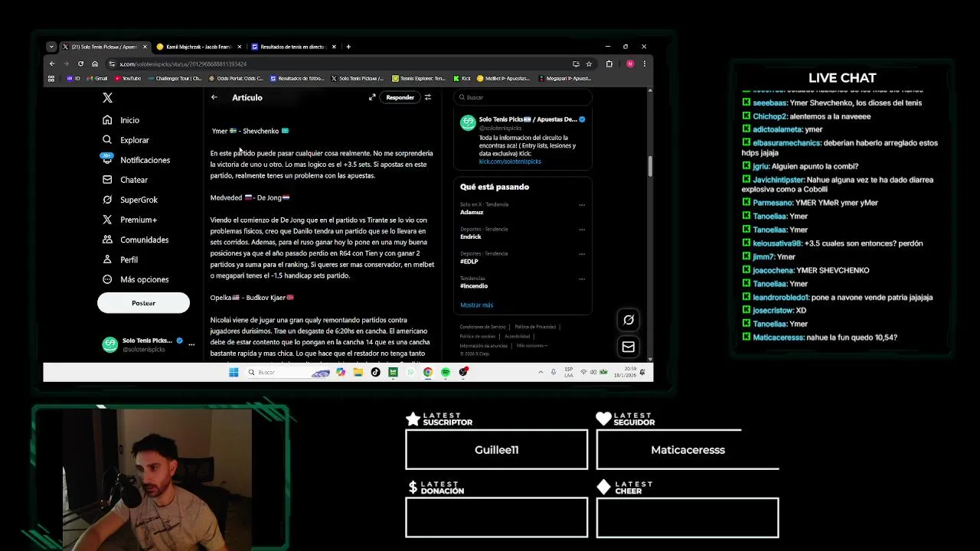Click Mostrar más under trends

(x=476, y=305)
